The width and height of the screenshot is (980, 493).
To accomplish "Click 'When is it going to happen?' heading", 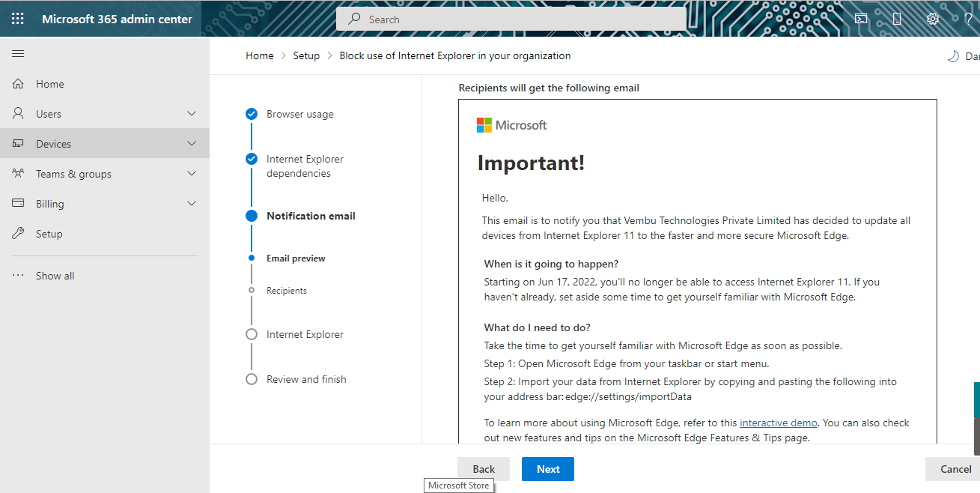I will point(551,264).
